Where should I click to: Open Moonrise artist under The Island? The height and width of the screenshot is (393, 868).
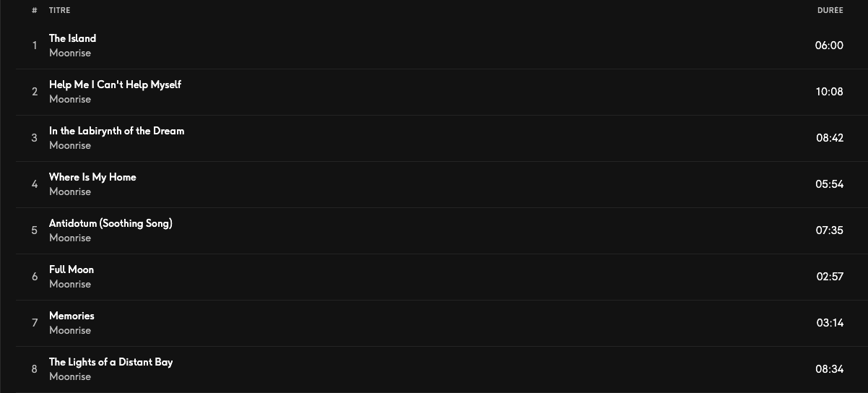70,53
